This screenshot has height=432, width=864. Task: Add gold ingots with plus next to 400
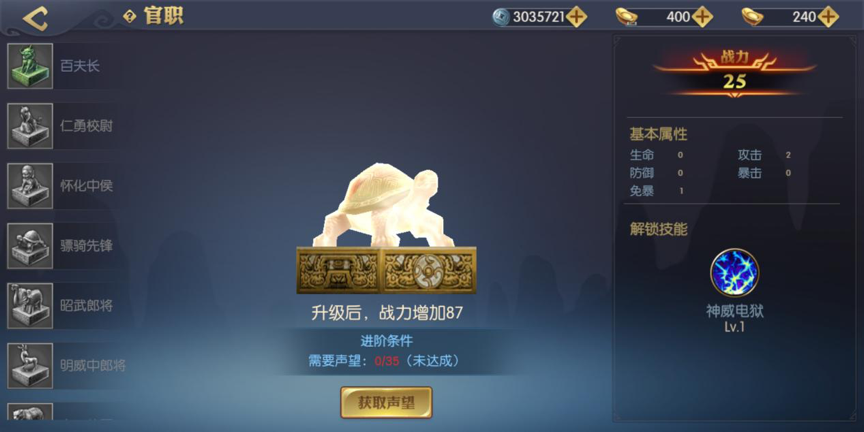(703, 17)
